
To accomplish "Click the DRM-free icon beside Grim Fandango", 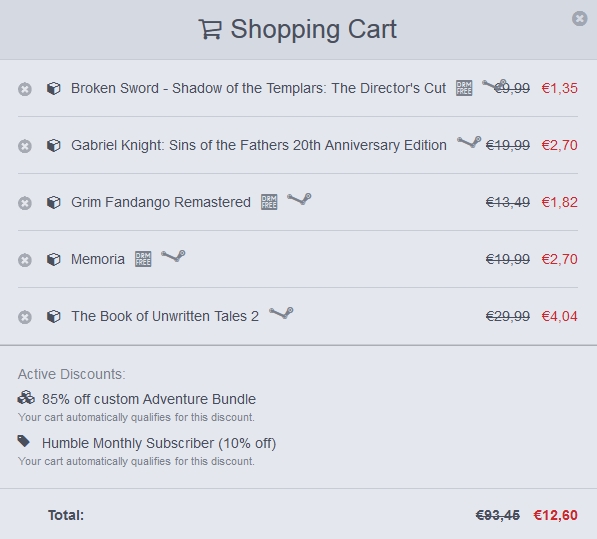I will pos(269,202).
